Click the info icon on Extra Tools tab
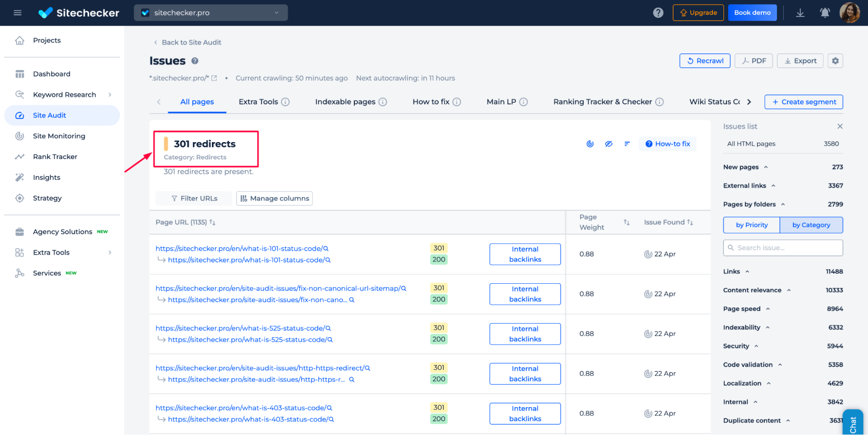This screenshot has height=435, width=868. [x=285, y=102]
